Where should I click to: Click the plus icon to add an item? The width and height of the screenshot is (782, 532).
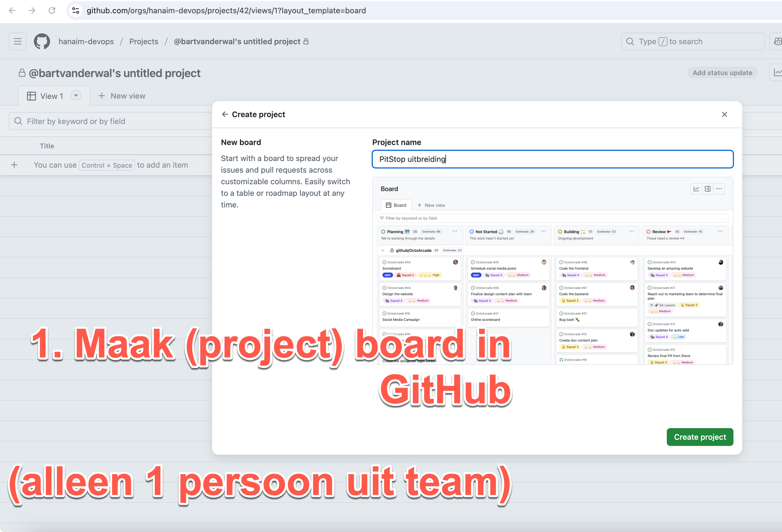(14, 165)
